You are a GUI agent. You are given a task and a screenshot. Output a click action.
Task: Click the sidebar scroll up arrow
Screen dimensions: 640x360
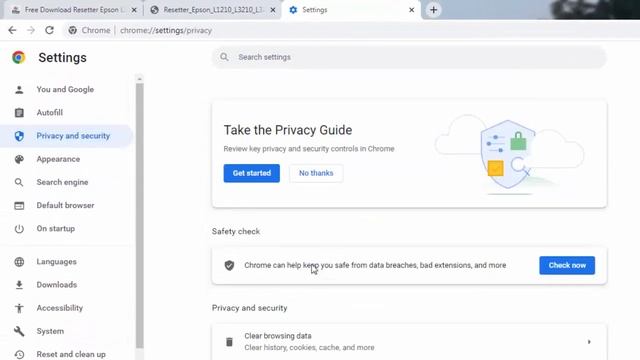[x=140, y=79]
